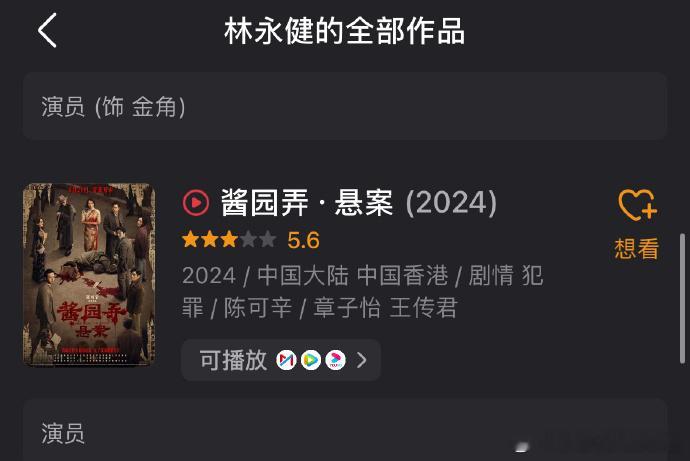Select the bottom 演员 card
Image resolution: width=690 pixels, height=461 pixels.
[x=345, y=430]
